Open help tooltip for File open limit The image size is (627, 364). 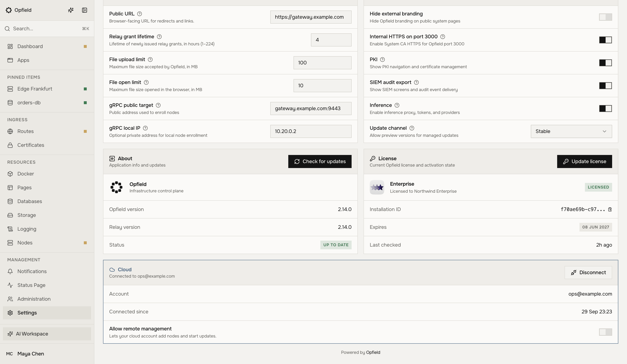click(146, 83)
